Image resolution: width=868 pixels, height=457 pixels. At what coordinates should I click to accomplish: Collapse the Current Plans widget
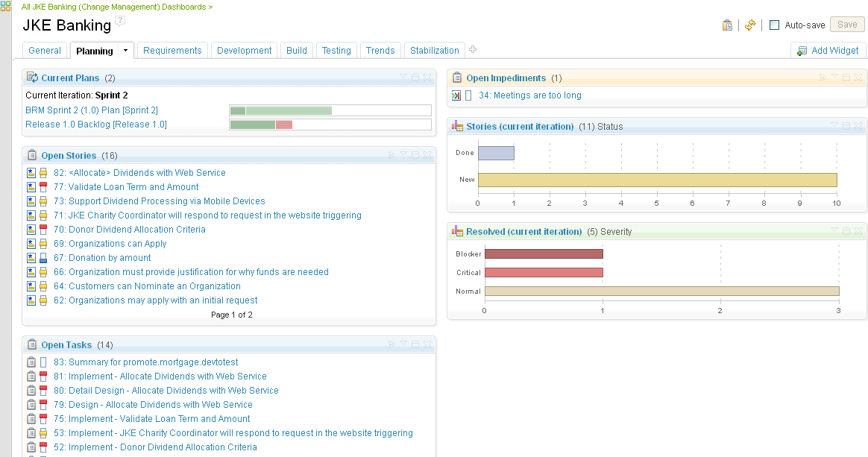pyautogui.click(x=415, y=78)
